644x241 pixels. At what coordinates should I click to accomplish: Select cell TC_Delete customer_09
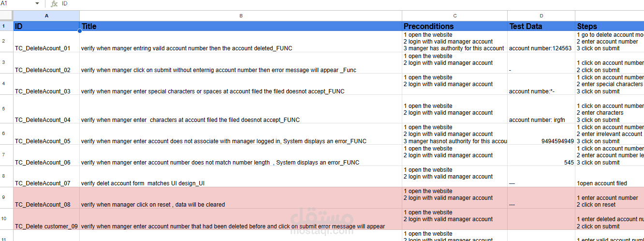tap(46, 219)
